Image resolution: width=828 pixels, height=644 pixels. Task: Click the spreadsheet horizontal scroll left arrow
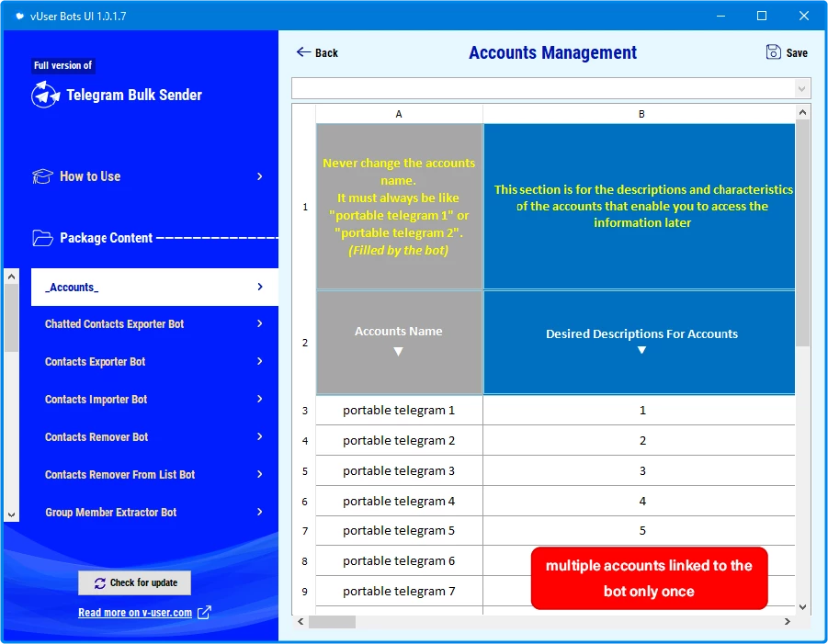(x=301, y=621)
